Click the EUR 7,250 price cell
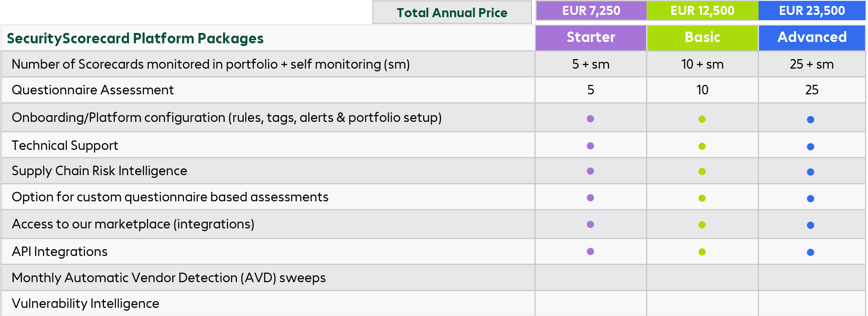 pyautogui.click(x=591, y=11)
